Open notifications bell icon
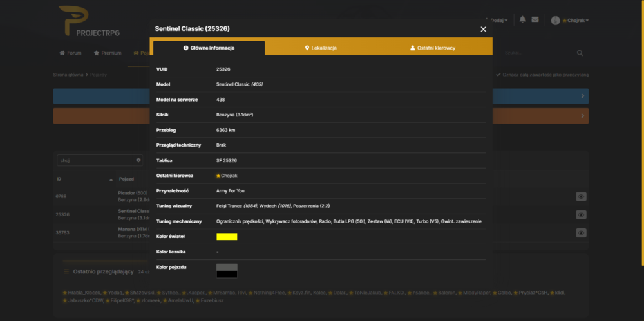This screenshot has width=644, height=321. pyautogui.click(x=522, y=19)
